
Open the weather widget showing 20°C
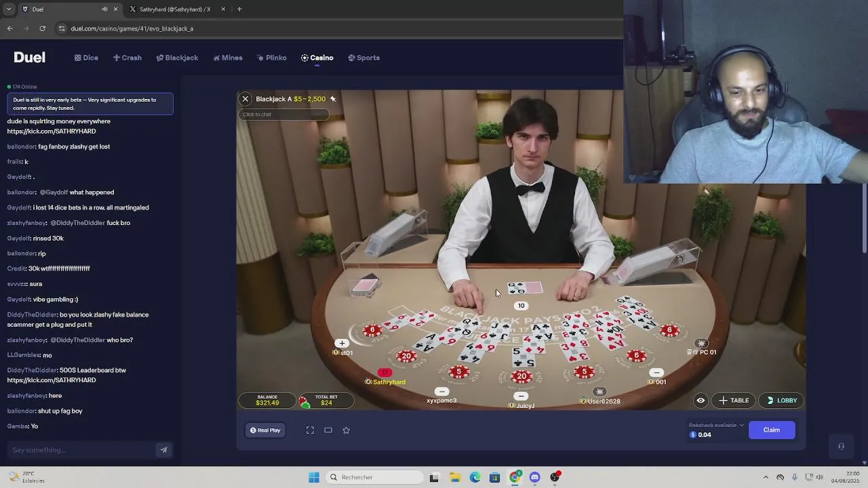(28, 477)
